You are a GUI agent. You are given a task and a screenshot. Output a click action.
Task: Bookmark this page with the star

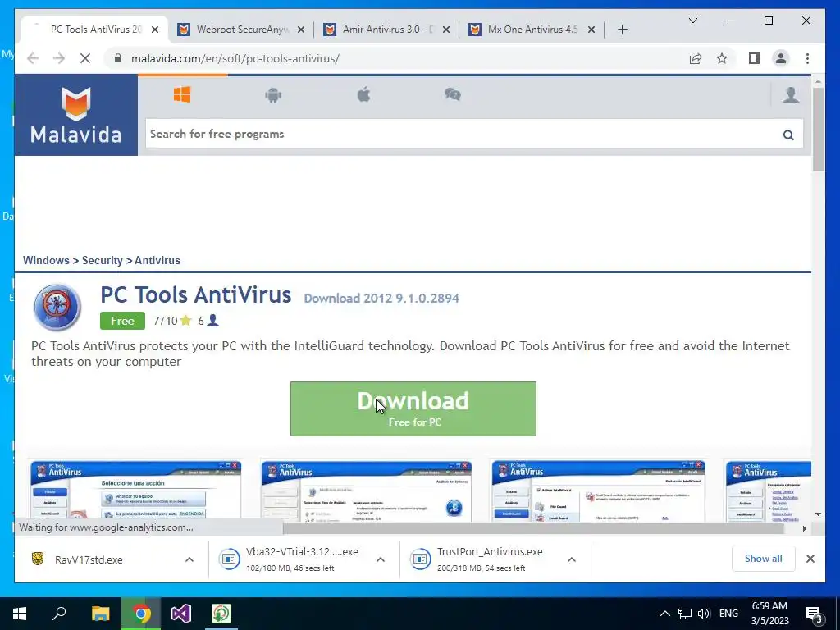[x=722, y=58]
